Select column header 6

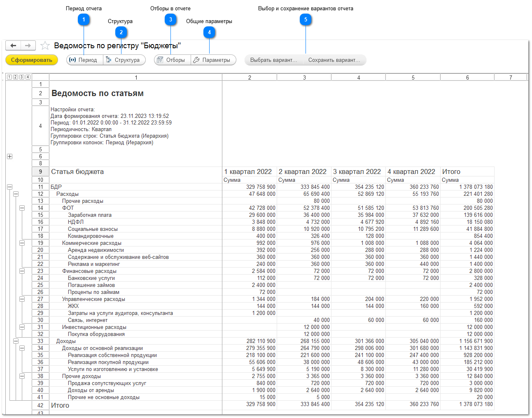tap(467, 77)
